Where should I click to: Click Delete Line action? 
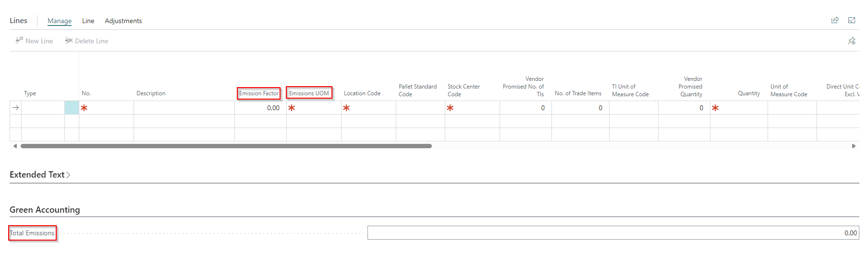[x=86, y=41]
